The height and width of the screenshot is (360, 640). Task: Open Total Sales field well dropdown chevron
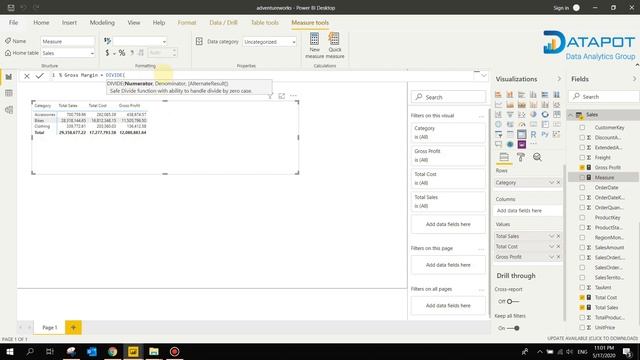click(x=551, y=236)
